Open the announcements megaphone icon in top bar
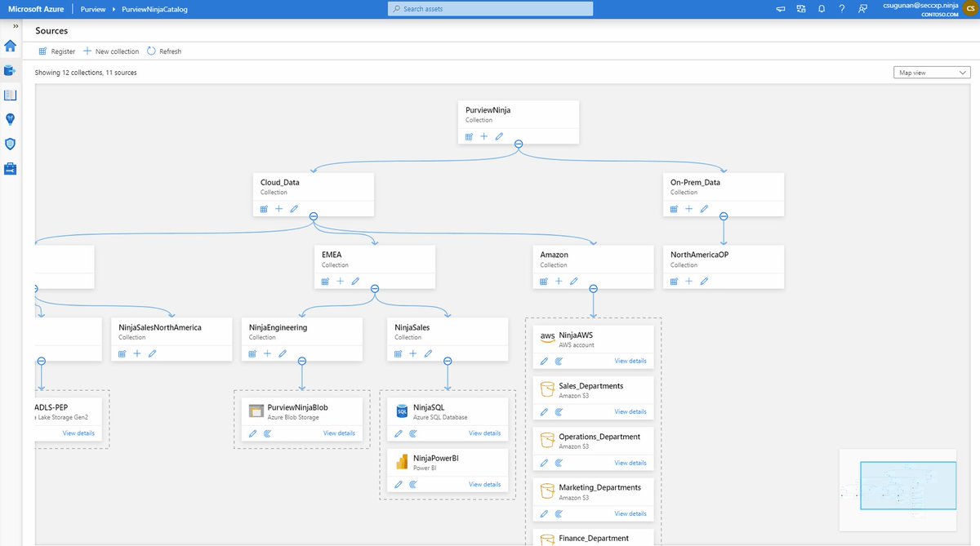The height and width of the screenshot is (546, 980). tap(780, 9)
